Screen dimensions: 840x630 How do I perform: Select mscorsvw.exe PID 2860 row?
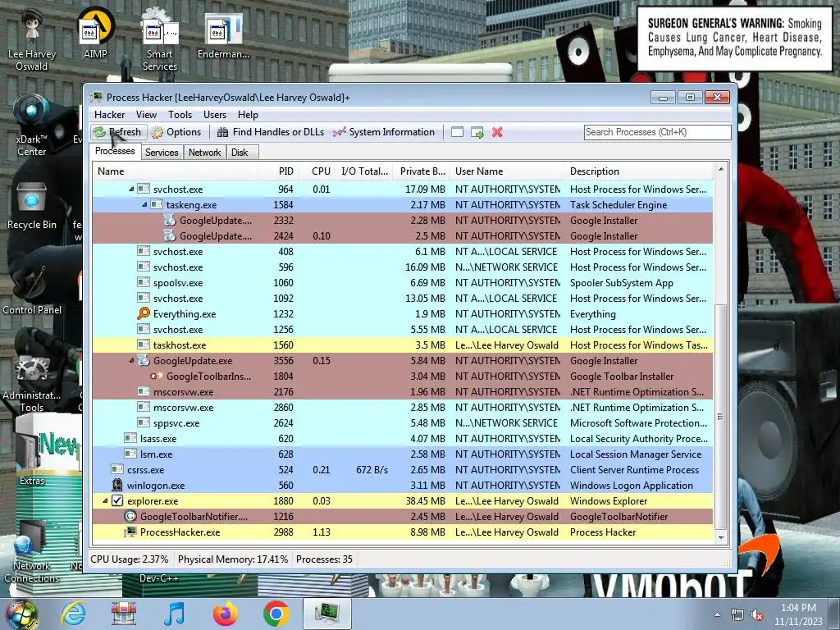click(x=403, y=408)
